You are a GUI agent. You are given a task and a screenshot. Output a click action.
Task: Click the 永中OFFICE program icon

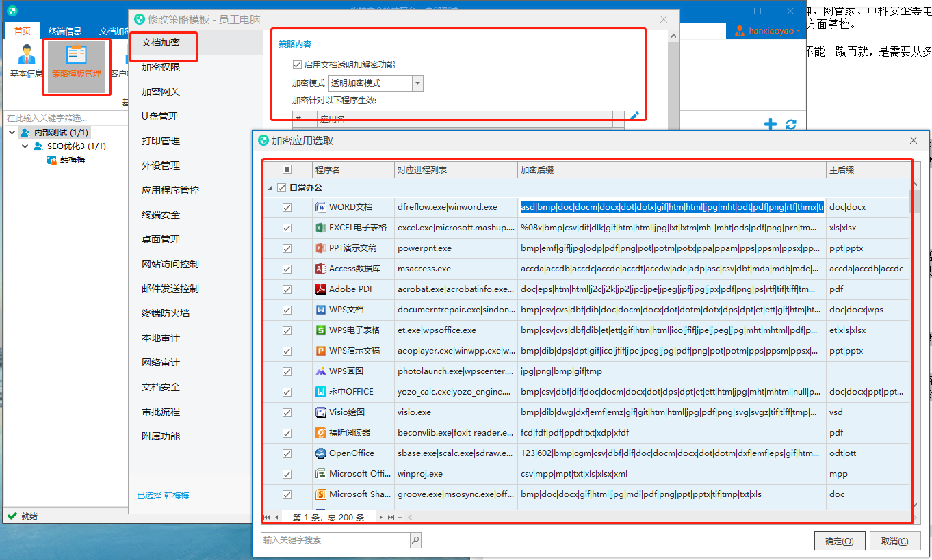pyautogui.click(x=320, y=392)
